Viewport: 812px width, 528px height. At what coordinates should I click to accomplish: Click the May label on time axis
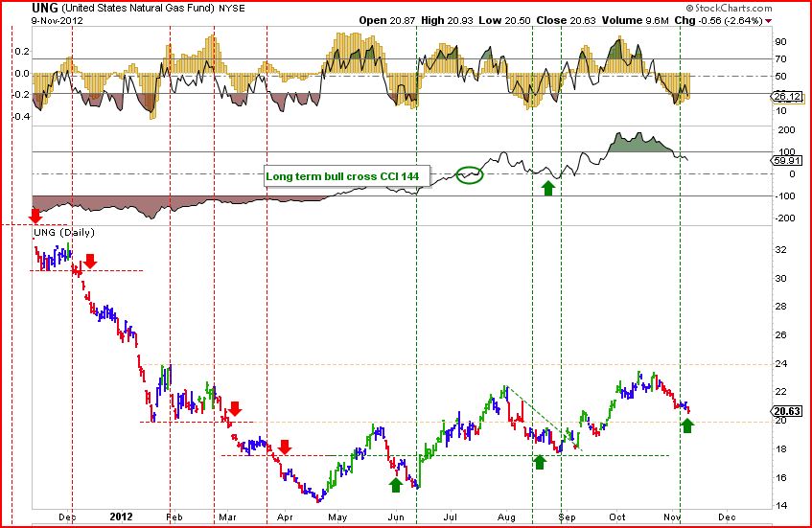coord(337,517)
